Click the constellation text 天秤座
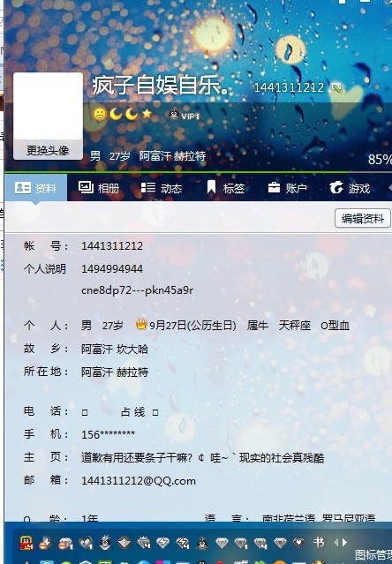The image size is (392, 564). point(295,326)
